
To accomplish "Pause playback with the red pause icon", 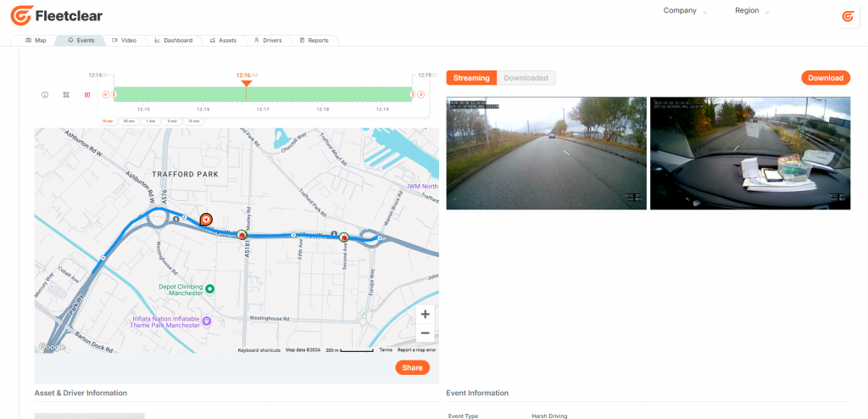I will click(x=87, y=95).
